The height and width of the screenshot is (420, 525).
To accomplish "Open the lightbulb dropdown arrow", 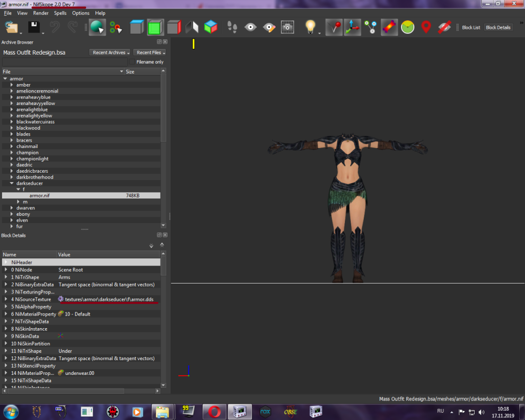I will pos(319,33).
